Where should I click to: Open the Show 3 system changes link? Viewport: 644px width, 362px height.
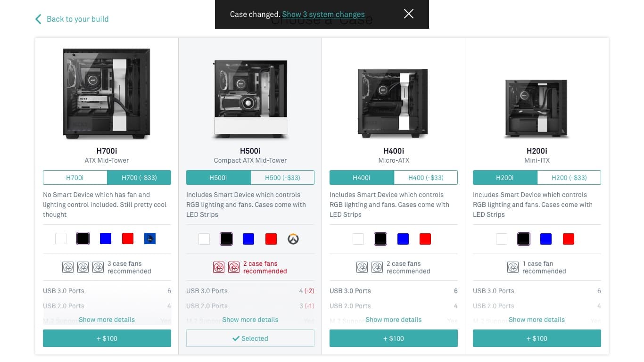pos(323,14)
